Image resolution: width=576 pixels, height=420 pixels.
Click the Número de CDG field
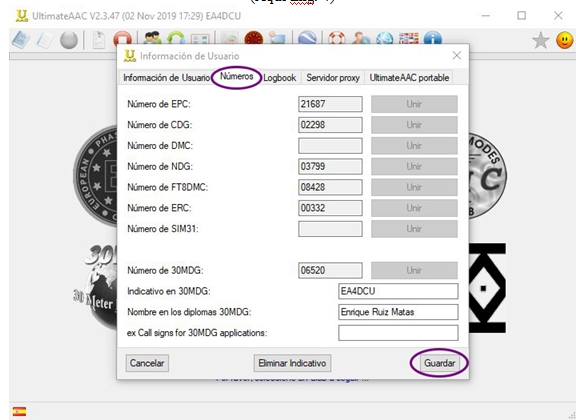[x=330, y=125]
